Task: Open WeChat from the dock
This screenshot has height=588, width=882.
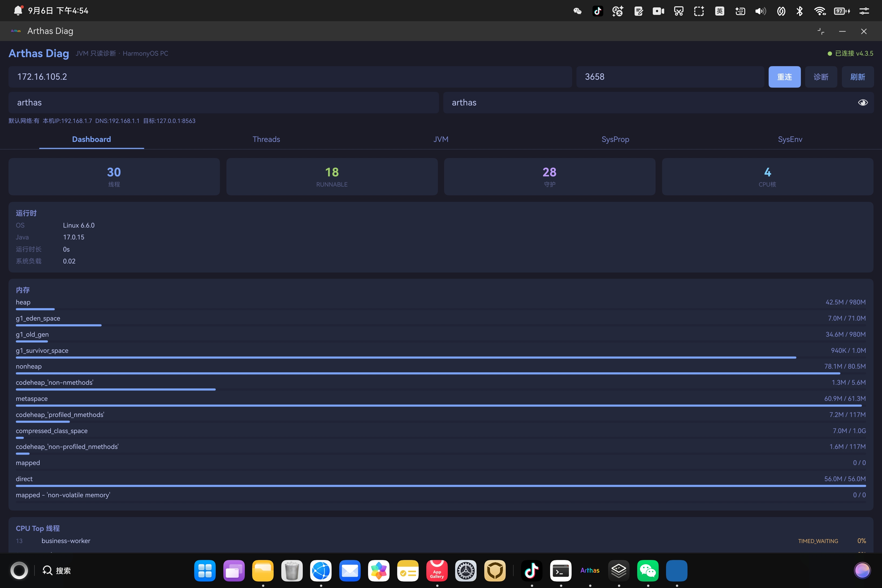Action: point(648,570)
